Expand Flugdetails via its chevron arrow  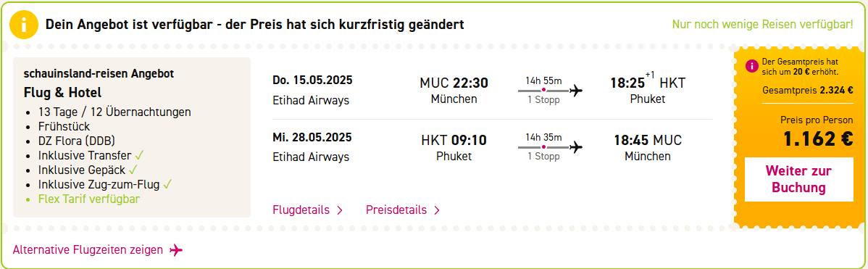pos(340,210)
